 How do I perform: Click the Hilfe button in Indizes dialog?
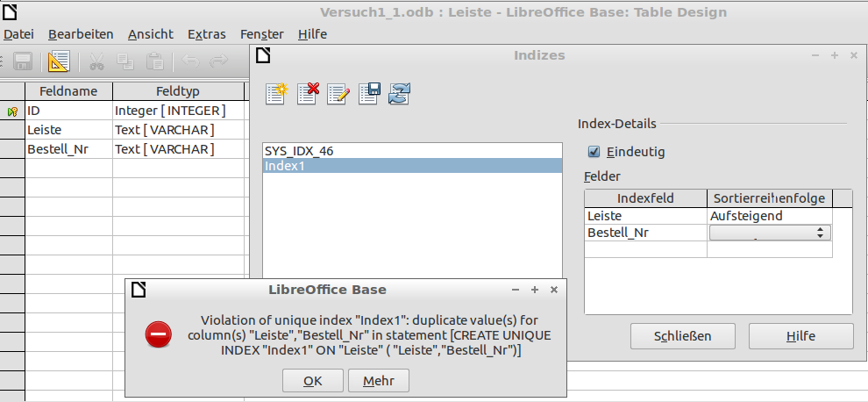tap(801, 336)
